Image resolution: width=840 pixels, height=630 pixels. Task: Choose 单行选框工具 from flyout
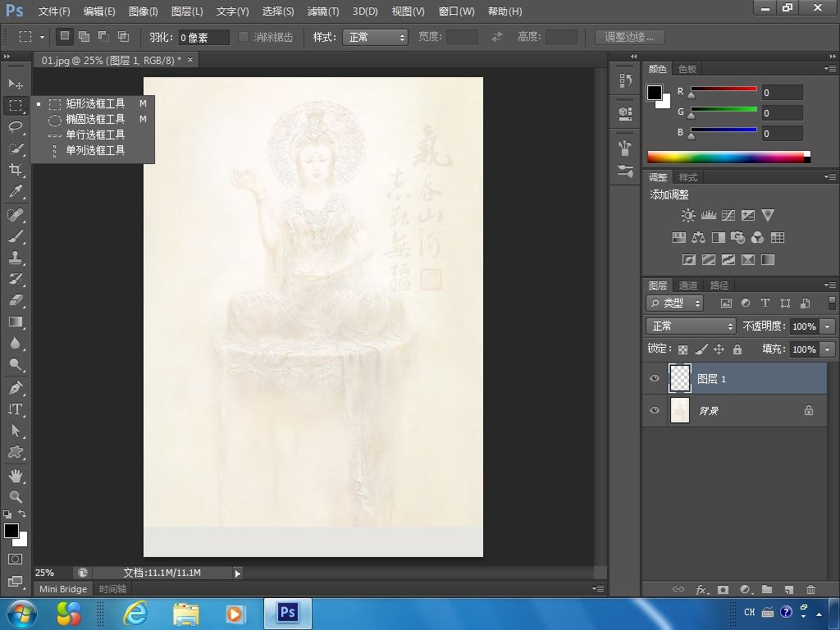coord(94,135)
